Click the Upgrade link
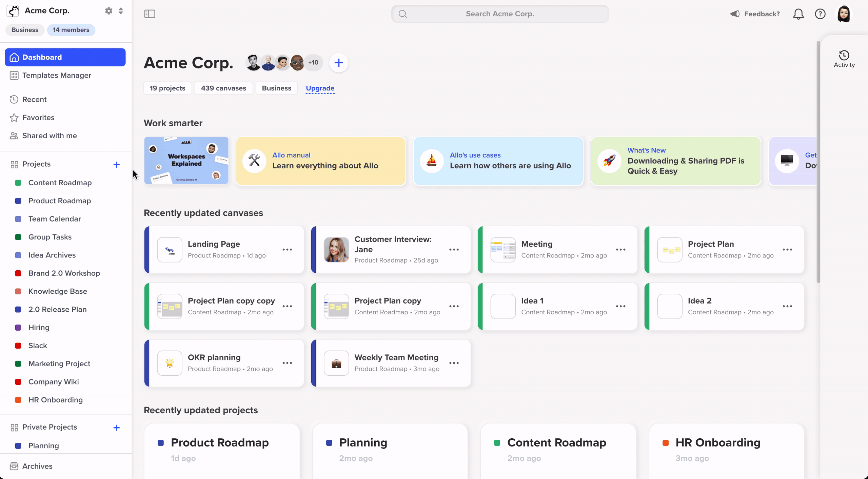 pos(320,88)
